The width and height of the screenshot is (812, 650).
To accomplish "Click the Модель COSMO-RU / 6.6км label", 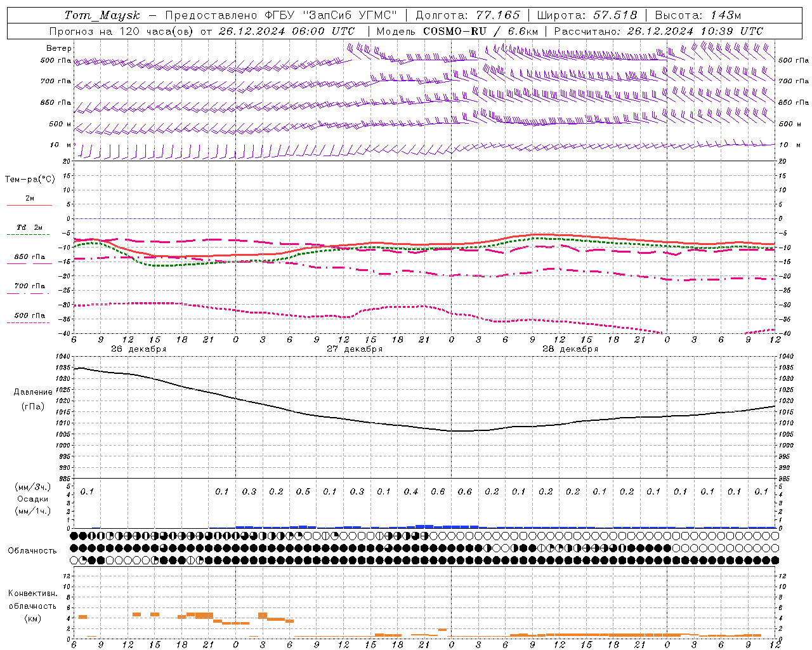I will 457,31.
